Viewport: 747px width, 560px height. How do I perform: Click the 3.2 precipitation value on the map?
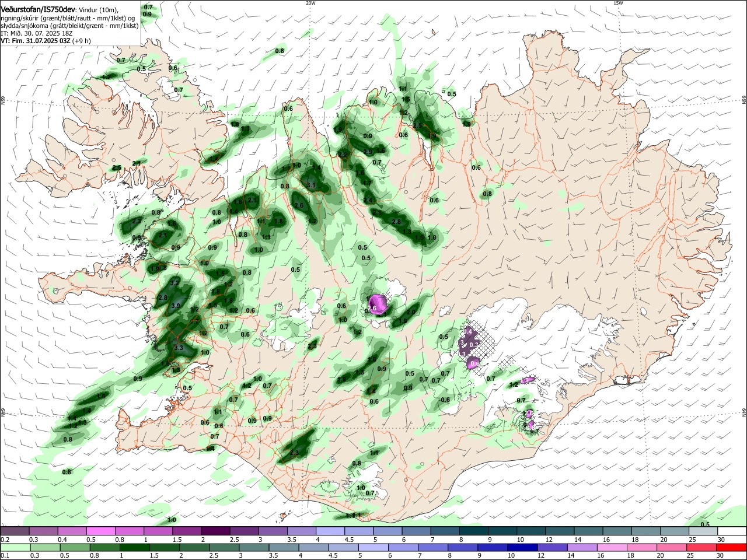click(x=175, y=283)
